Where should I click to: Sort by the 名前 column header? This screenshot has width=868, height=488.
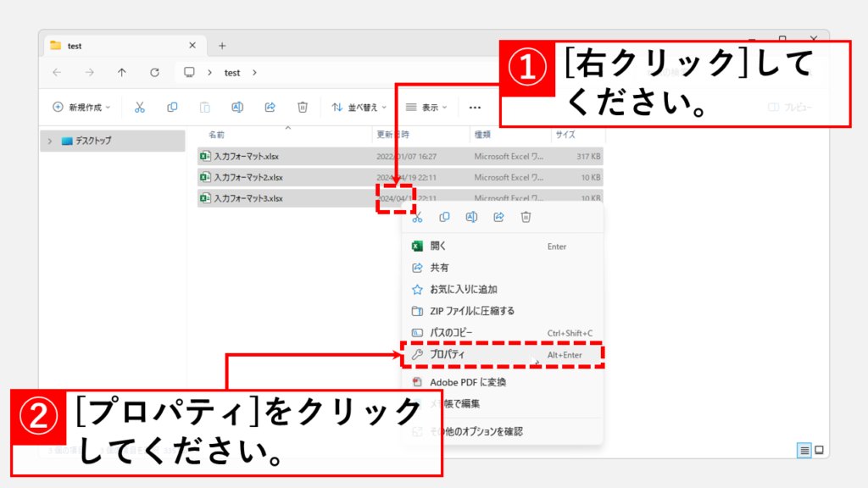217,135
